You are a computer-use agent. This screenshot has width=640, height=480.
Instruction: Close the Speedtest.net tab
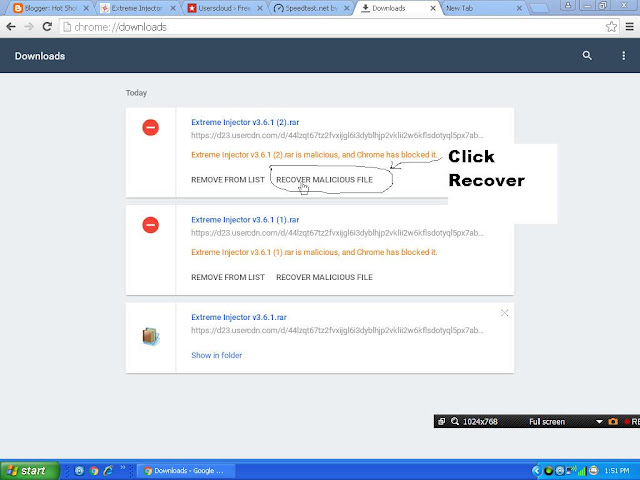point(347,8)
